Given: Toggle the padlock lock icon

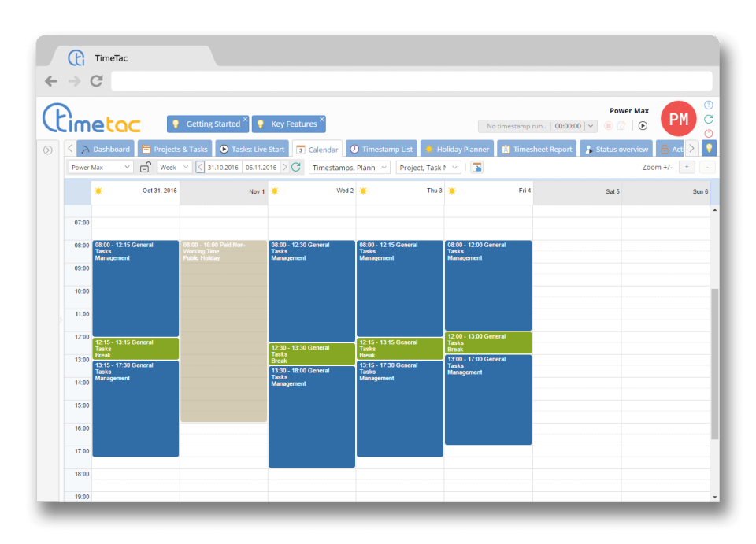Looking at the screenshot, I should coord(145,167).
